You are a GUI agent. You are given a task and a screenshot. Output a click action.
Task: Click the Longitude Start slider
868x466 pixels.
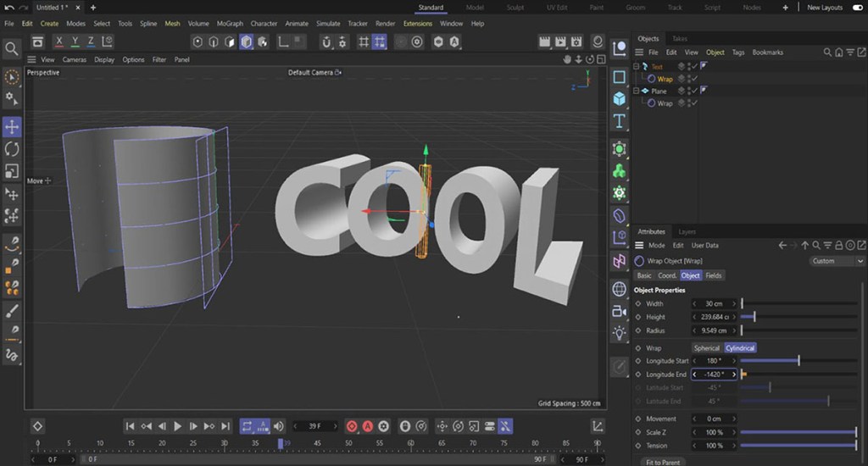coord(798,361)
